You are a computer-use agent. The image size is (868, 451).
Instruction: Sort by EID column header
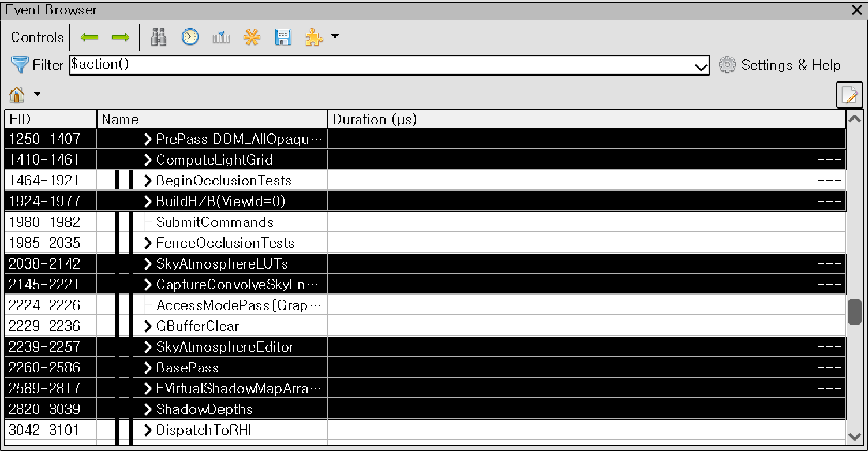click(x=51, y=120)
